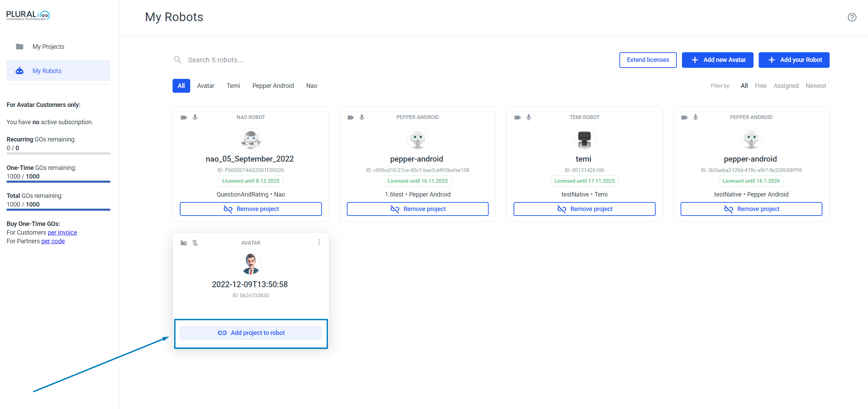Toggle camera icon on nao_05_September_2022 card
The height and width of the screenshot is (409, 868).
(184, 117)
